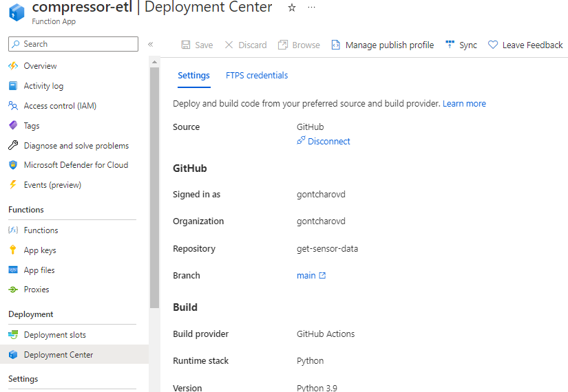Focus the sidebar Search box
The image size is (568, 392).
tap(73, 44)
